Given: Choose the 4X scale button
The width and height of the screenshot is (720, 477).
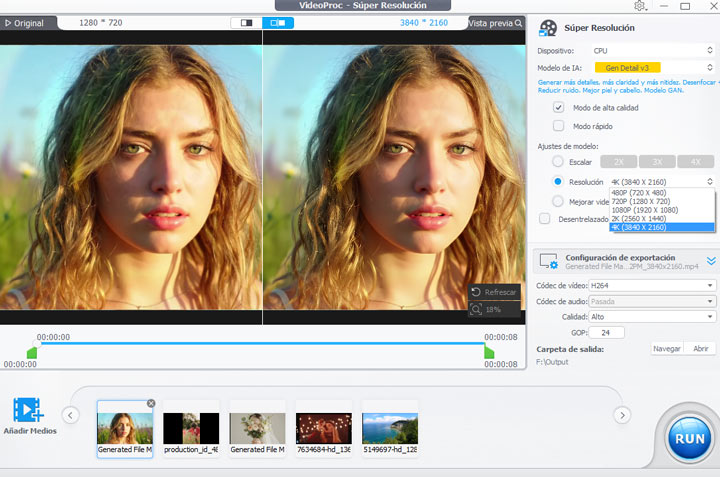Looking at the screenshot, I should coord(696,162).
